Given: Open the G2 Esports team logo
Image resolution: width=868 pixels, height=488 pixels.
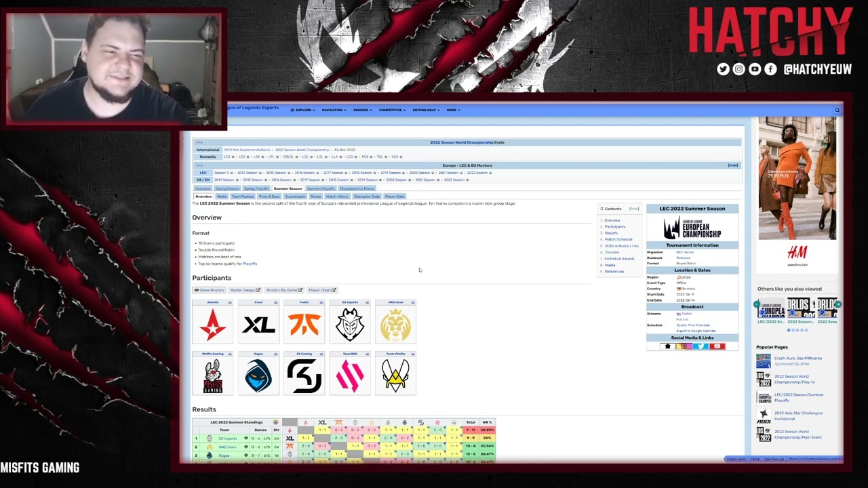Looking at the screenshot, I should pyautogui.click(x=350, y=325).
